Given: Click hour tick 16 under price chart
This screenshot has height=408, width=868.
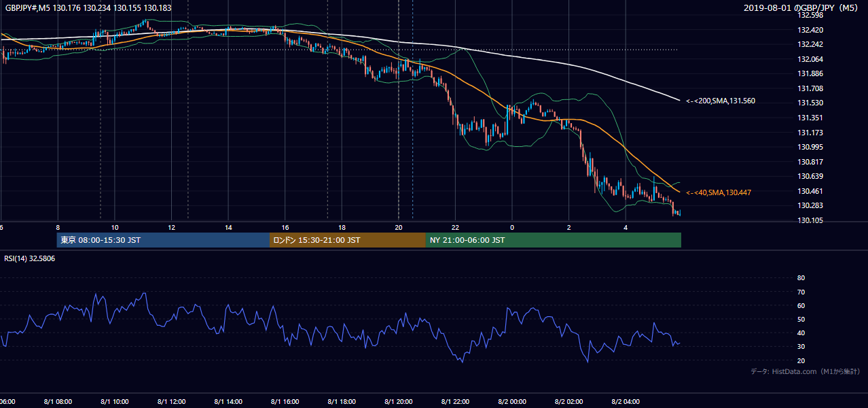Looking at the screenshot, I should (285, 228).
